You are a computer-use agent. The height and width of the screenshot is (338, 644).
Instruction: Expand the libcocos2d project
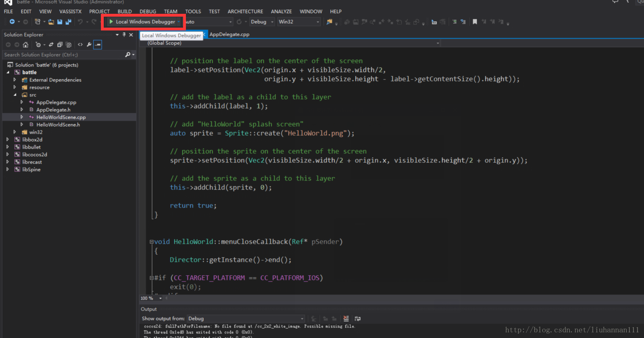[7, 154]
